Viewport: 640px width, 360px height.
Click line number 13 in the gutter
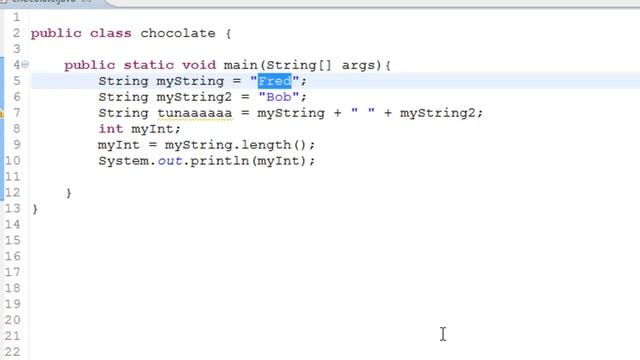click(13, 208)
